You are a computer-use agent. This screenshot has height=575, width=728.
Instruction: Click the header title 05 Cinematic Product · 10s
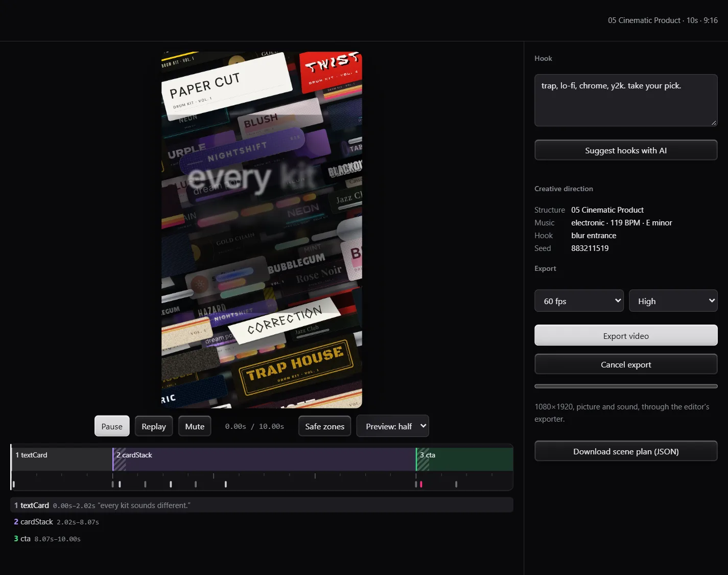(663, 20)
